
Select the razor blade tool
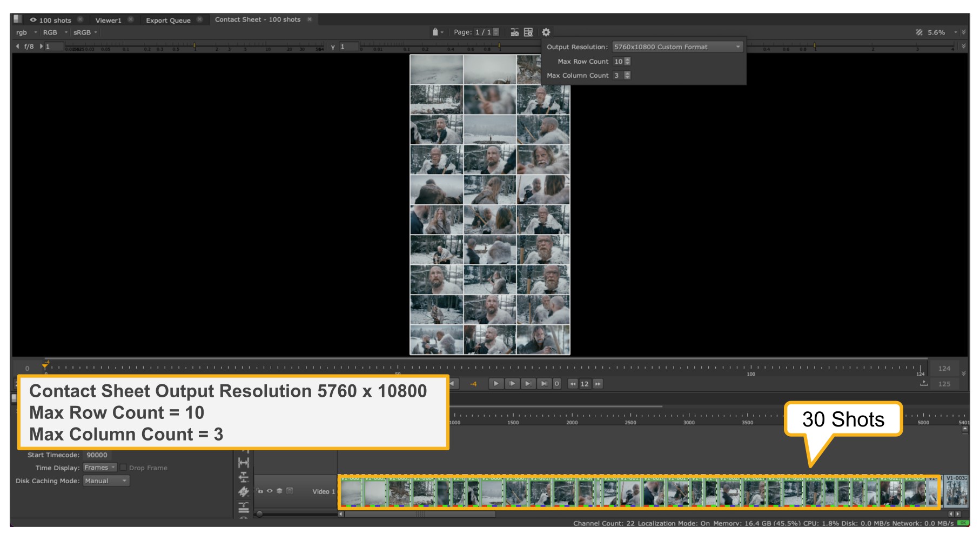(x=244, y=491)
